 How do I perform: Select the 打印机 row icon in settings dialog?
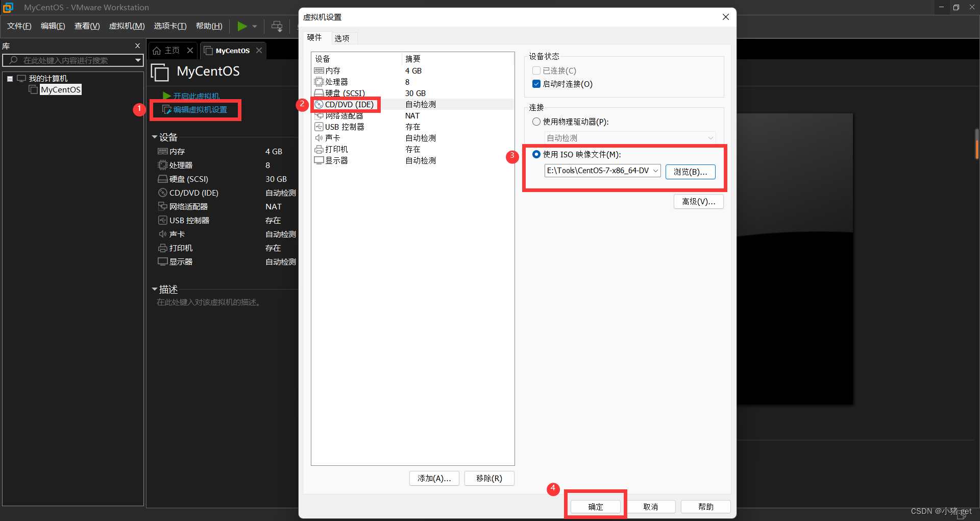coord(319,149)
